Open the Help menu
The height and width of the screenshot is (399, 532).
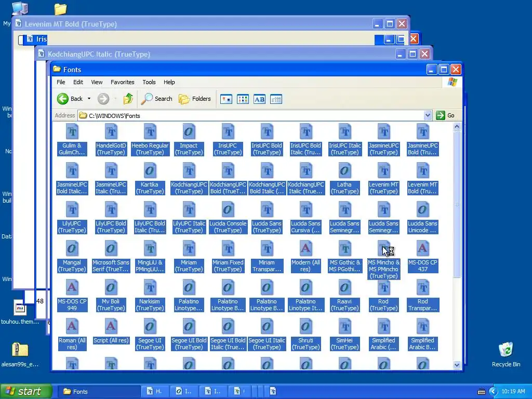click(169, 82)
